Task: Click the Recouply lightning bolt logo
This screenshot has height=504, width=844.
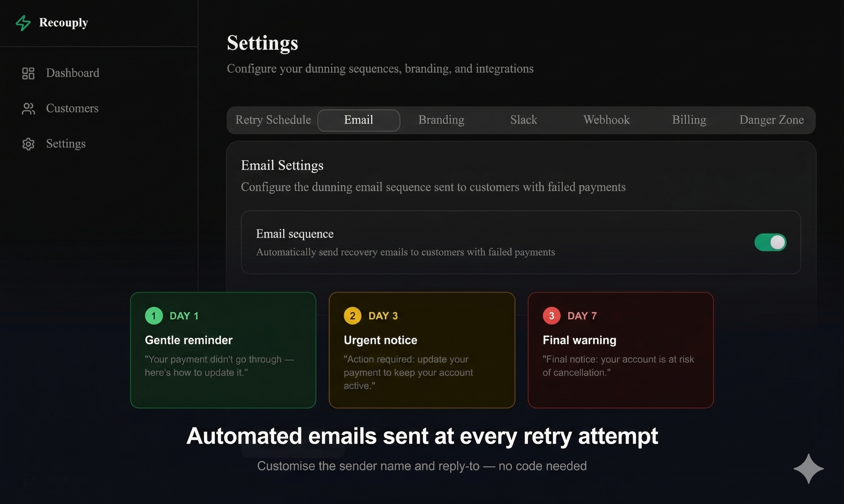Action: 23,23
